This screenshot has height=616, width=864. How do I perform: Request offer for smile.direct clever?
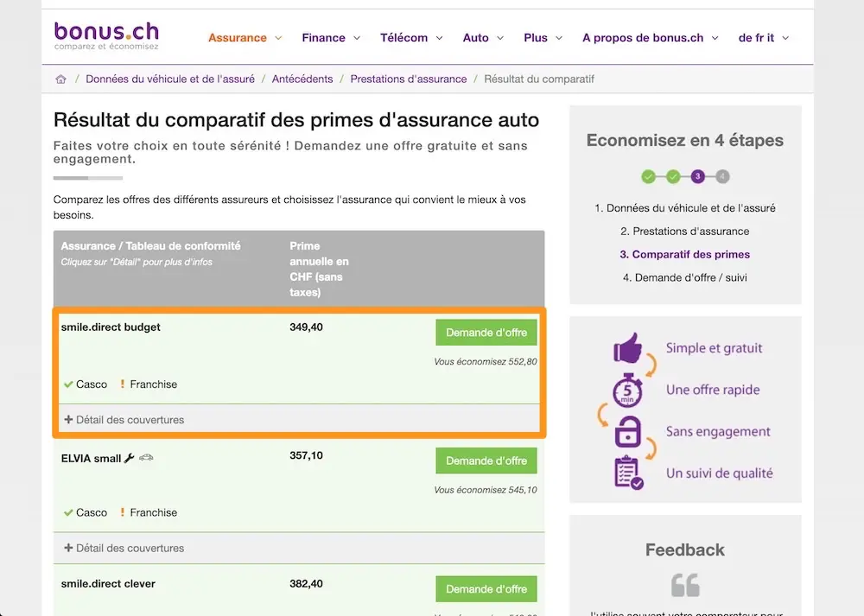[x=486, y=589]
